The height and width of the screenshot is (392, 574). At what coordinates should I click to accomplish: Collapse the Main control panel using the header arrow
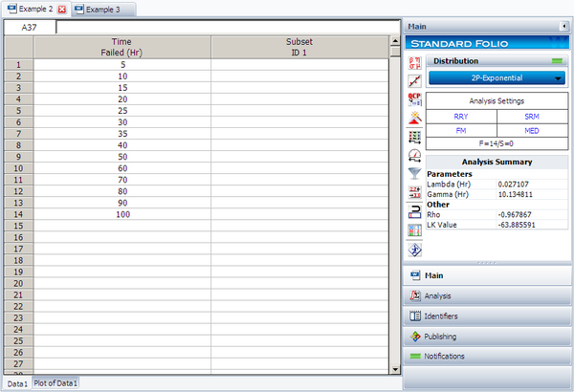click(563, 27)
